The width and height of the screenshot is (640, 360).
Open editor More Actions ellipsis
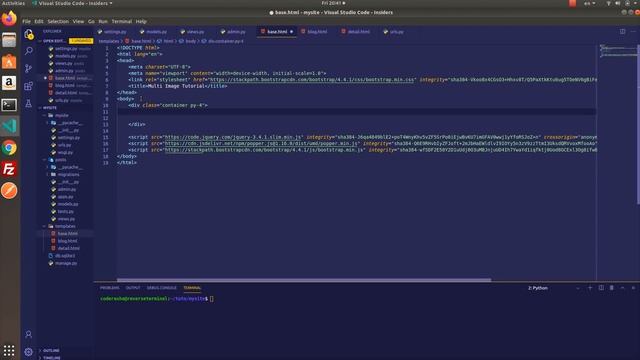633,31
